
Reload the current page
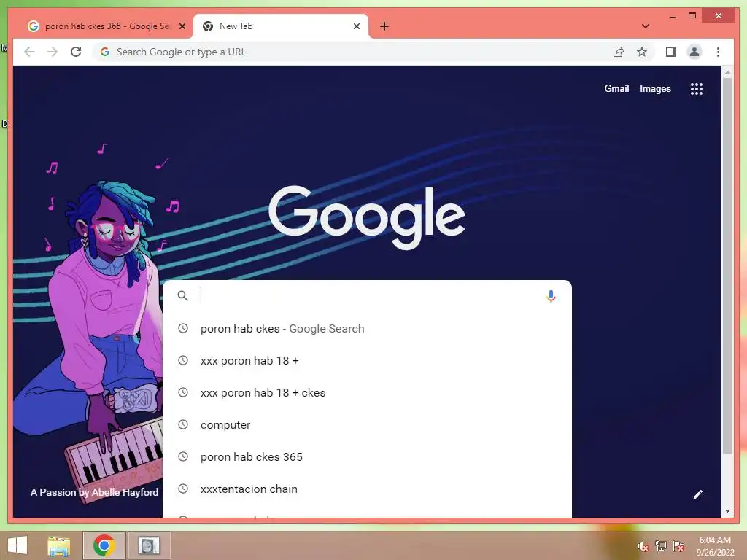76,52
